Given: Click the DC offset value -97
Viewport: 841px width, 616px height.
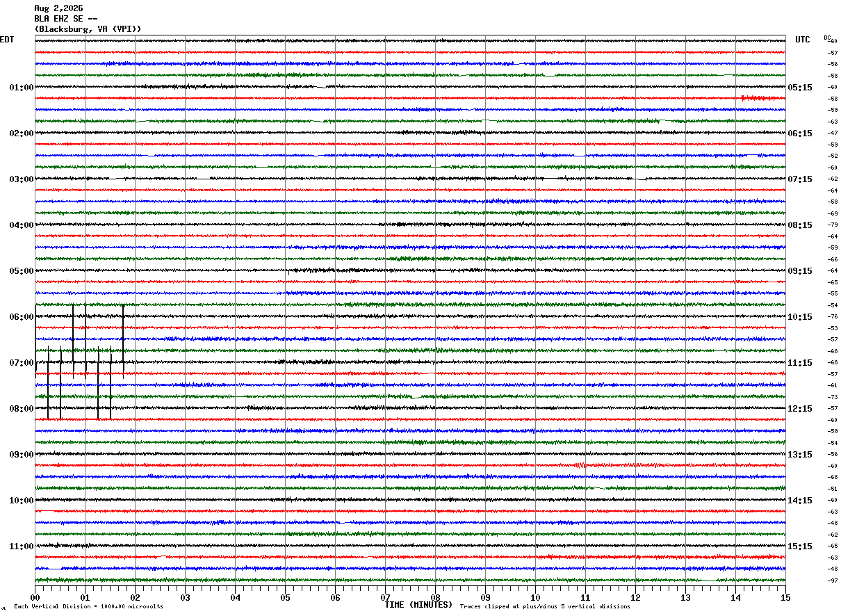Looking at the screenshot, I should click(x=833, y=581).
